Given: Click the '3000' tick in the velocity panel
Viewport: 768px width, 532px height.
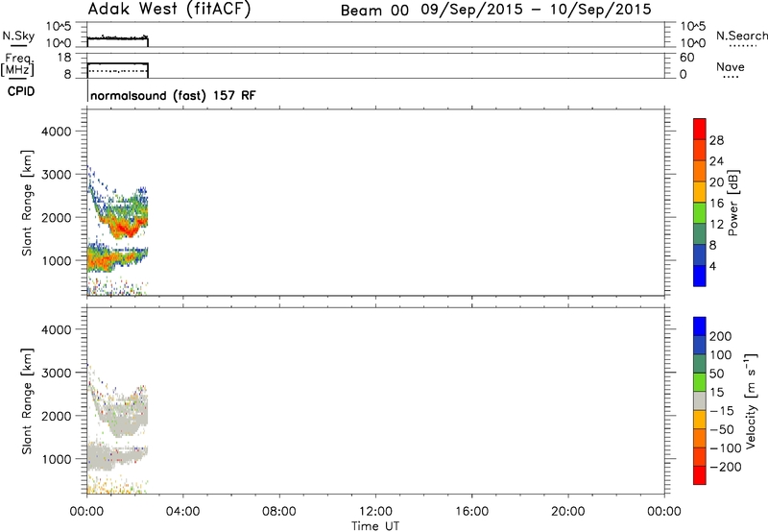Looking at the screenshot, I should pos(56,373).
